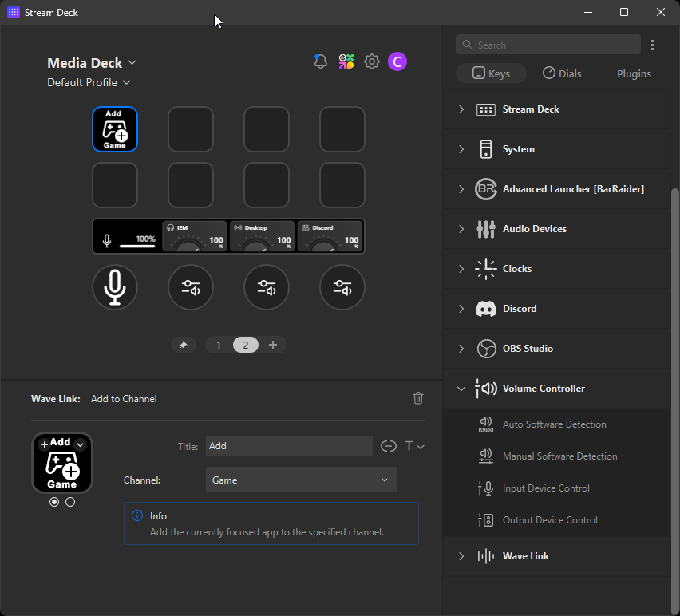Image resolution: width=680 pixels, height=616 pixels.
Task: Collapse the Volume Controller category
Action: pos(461,389)
